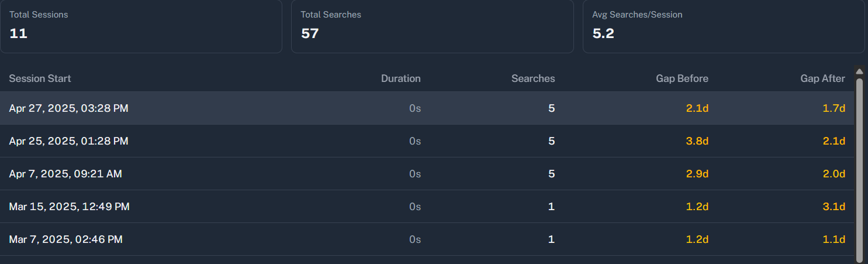Click the Duration column header
This screenshot has width=868, height=264.
[400, 78]
